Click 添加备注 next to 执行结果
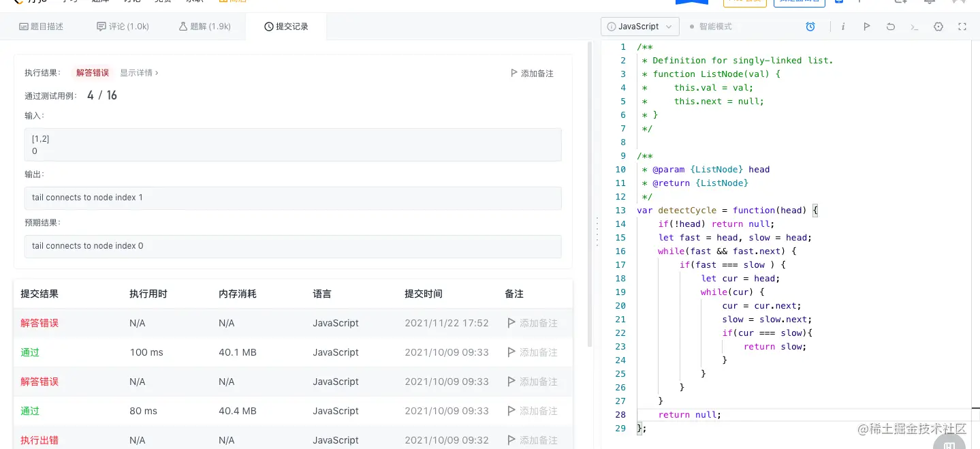The image size is (980, 449). pos(532,74)
